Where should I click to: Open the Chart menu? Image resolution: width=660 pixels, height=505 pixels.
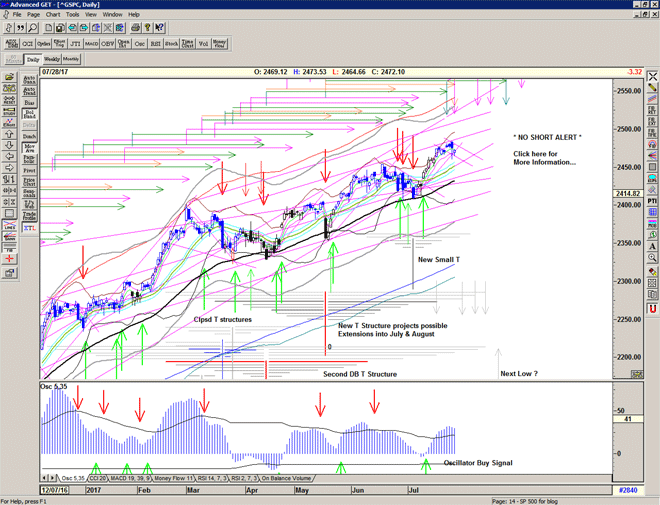coord(53,15)
